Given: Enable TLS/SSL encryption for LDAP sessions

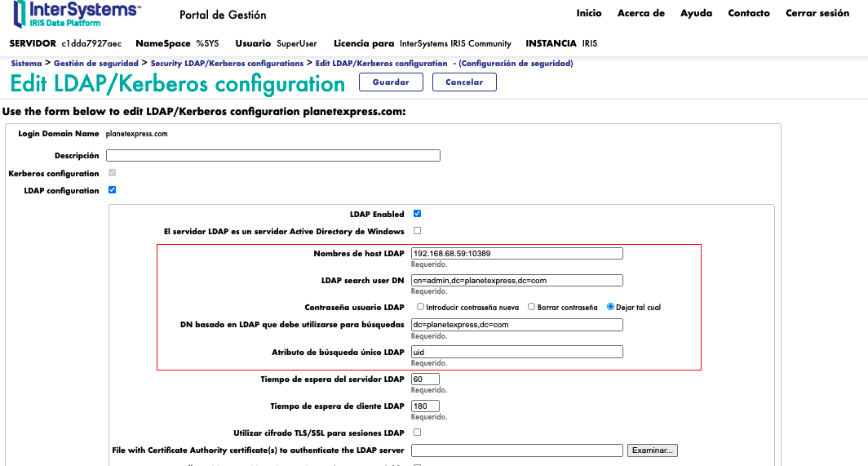Looking at the screenshot, I should coord(417,432).
